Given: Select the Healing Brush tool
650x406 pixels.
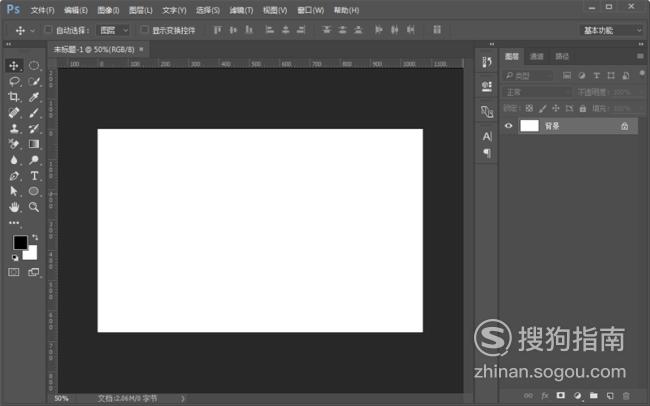Looking at the screenshot, I should pos(14,113).
